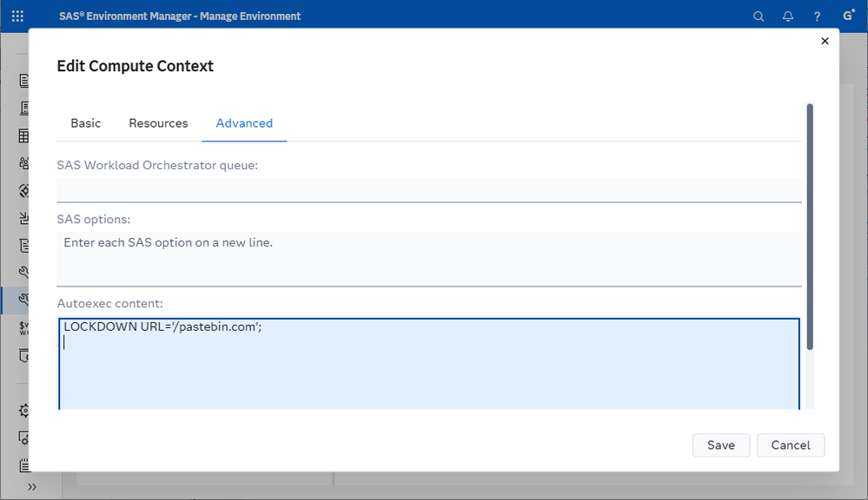
Task: Open the help question mark menu
Action: tap(817, 16)
